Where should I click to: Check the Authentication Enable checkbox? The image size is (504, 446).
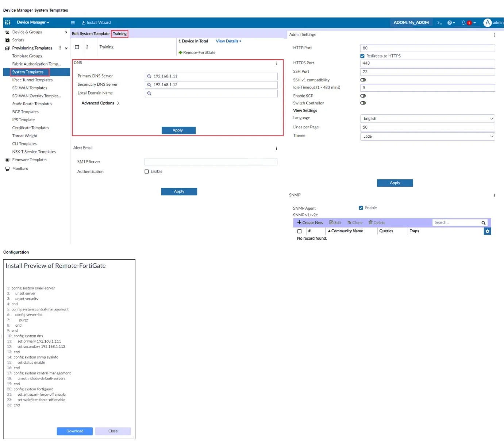(147, 172)
